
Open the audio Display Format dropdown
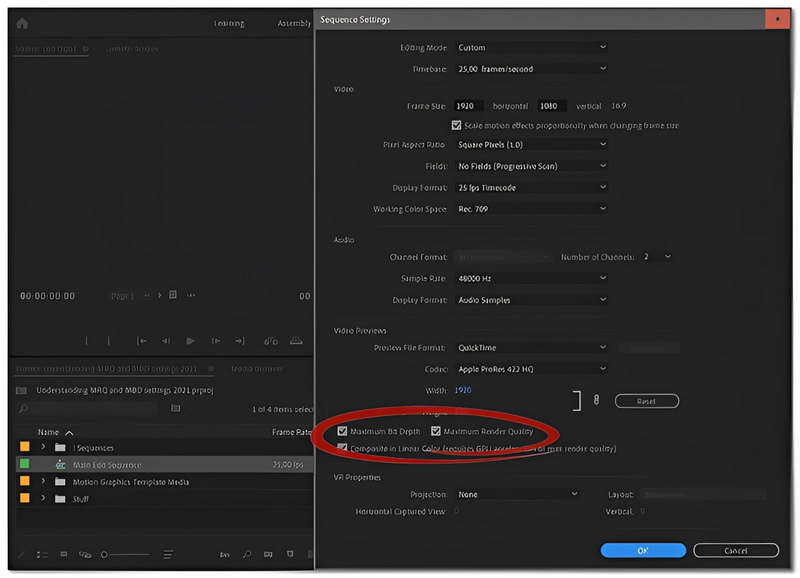[x=531, y=300]
